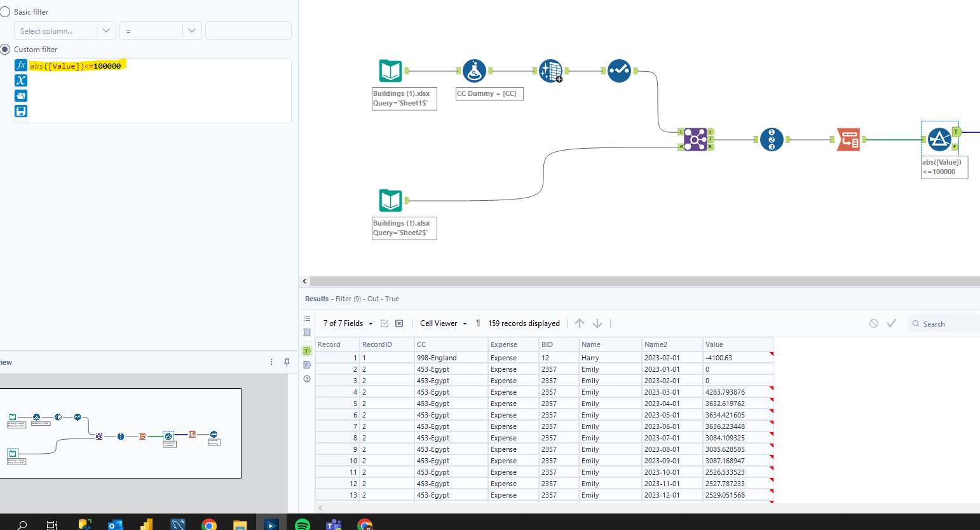Pin the overview panel with the pin icon

287,362
